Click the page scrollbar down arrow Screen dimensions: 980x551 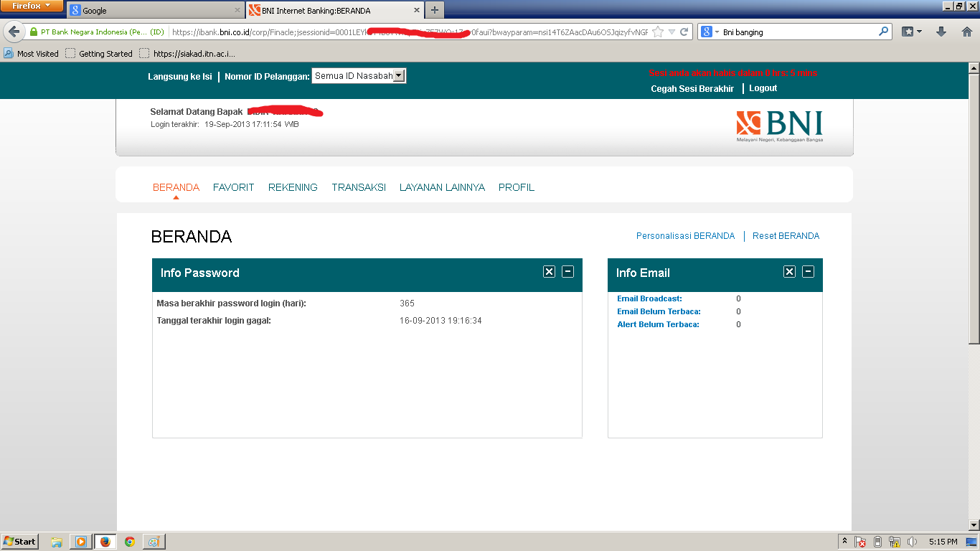tap(974, 525)
